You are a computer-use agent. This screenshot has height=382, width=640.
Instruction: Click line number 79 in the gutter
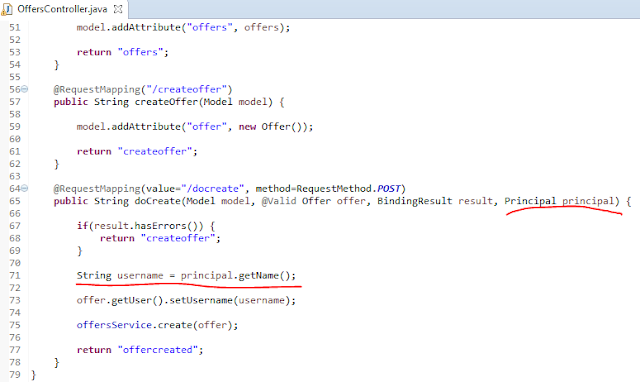click(15, 374)
